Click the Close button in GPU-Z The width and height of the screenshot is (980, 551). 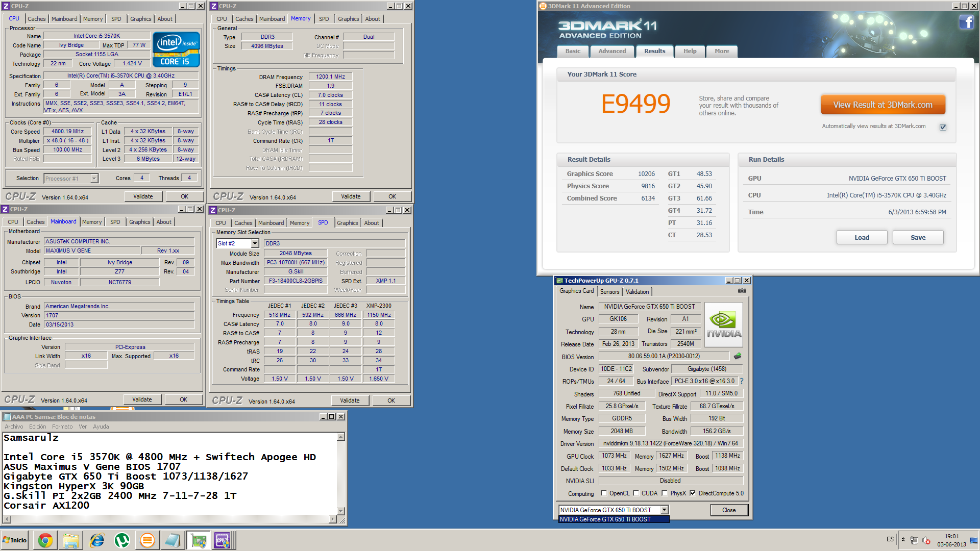pyautogui.click(x=729, y=510)
